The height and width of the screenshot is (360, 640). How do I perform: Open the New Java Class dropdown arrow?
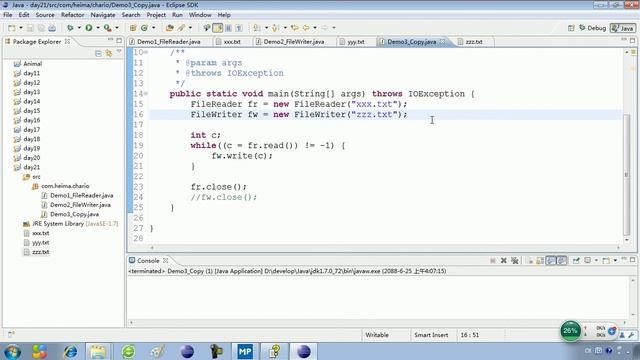(154, 28)
